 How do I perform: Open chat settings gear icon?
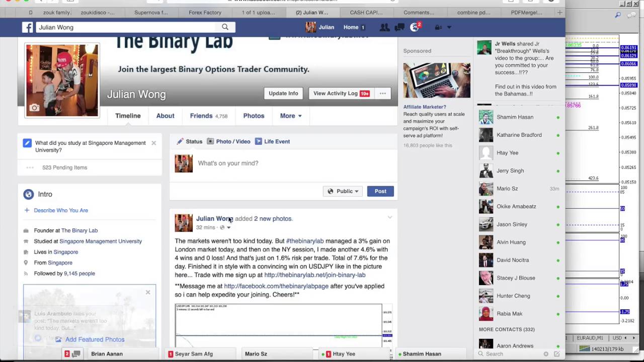[546, 354]
